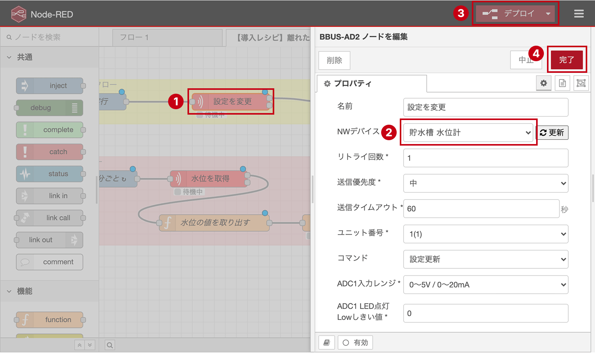
Task: Open the node description document icon
Action: (x=562, y=83)
